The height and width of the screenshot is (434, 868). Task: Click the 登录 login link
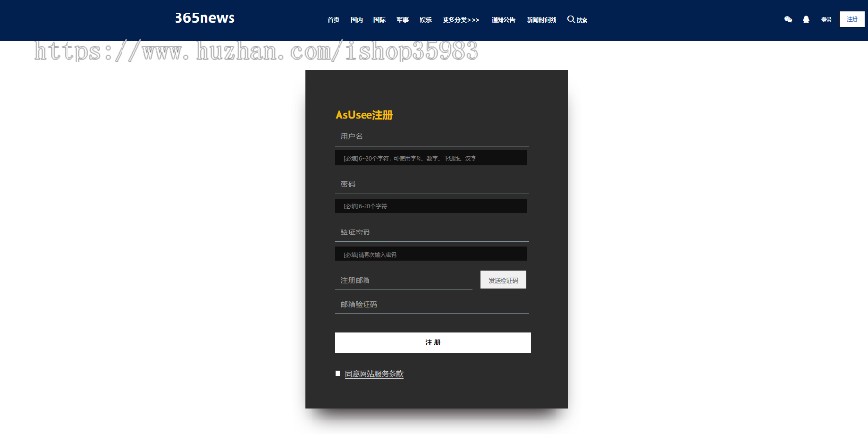[x=826, y=20]
